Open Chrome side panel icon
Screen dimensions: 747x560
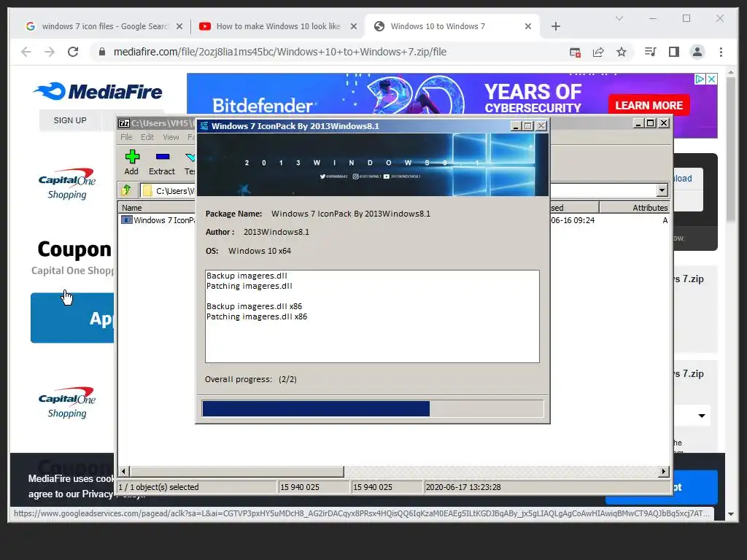pyautogui.click(x=673, y=52)
